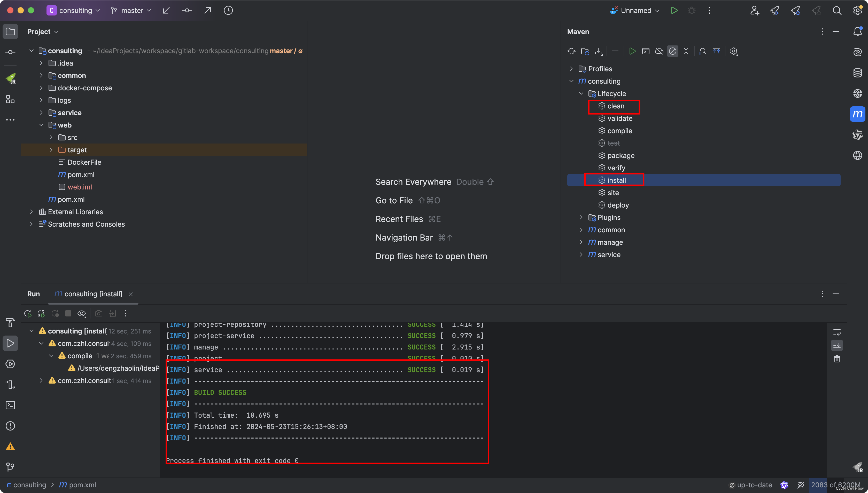Open Maven settings gear in Maven panel
The height and width of the screenshot is (493, 868).
tap(733, 51)
